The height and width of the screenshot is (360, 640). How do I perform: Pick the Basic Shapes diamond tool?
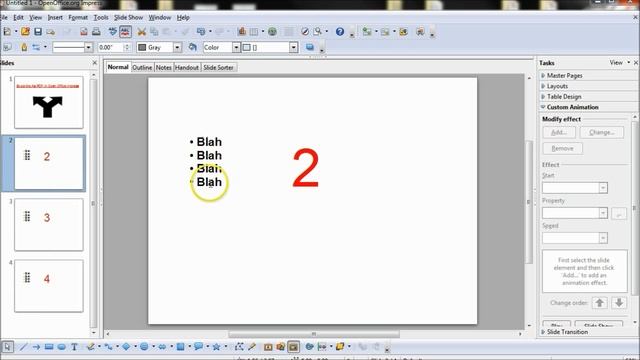tap(127, 347)
